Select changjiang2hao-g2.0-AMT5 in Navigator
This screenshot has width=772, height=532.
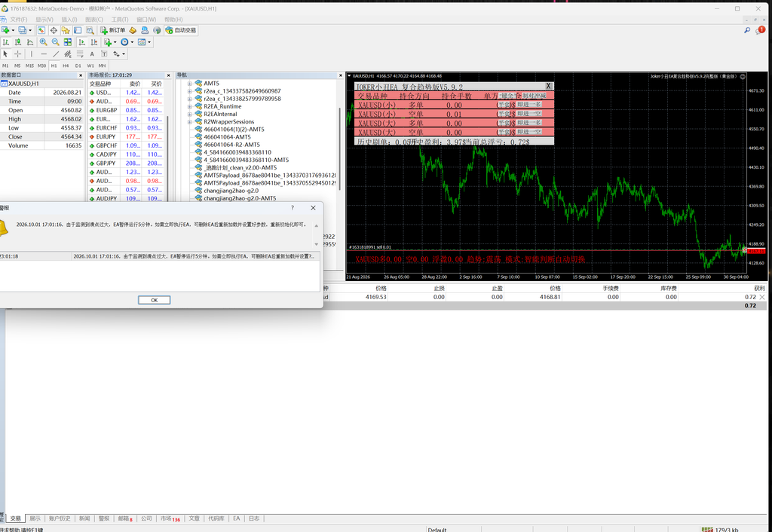click(240, 198)
